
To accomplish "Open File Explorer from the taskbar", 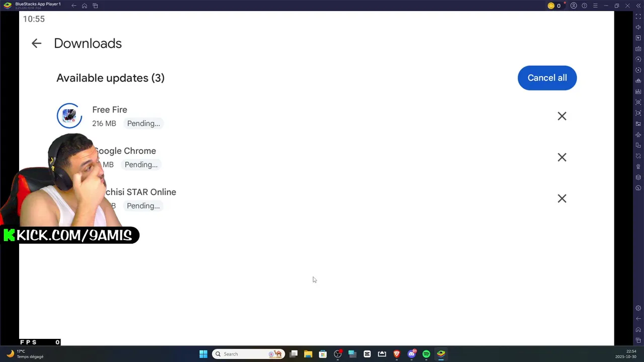I will (x=308, y=354).
